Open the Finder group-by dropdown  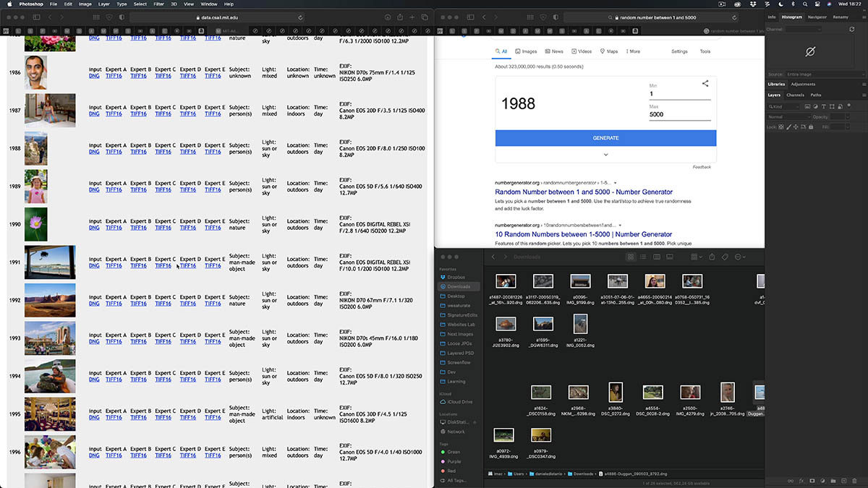[695, 257]
